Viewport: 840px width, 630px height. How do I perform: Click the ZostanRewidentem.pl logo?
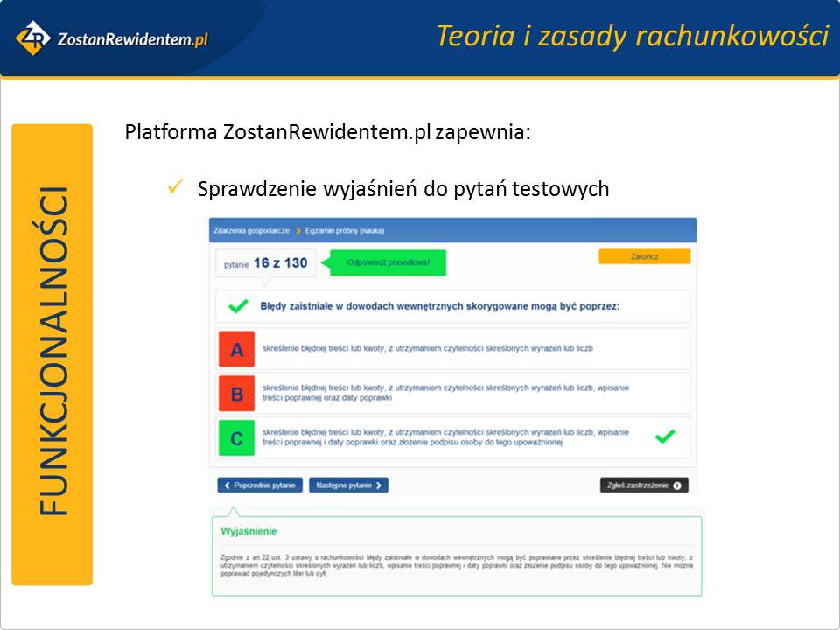click(x=112, y=38)
